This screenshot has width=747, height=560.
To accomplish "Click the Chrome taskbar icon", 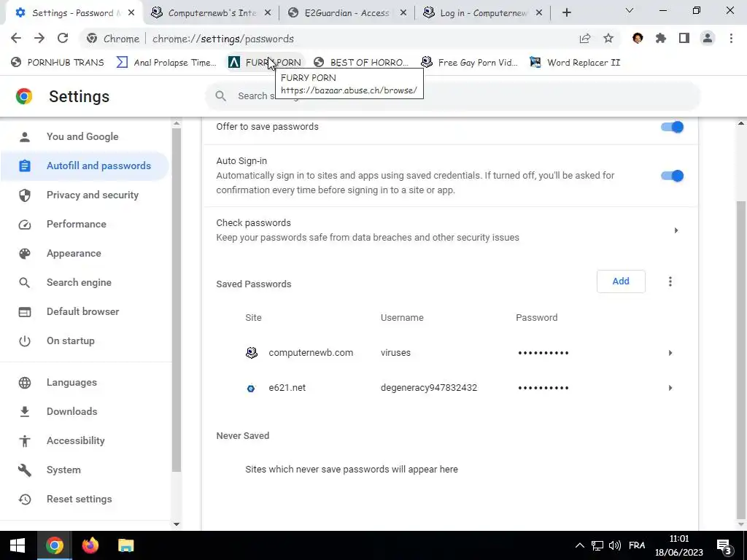I will [54, 545].
